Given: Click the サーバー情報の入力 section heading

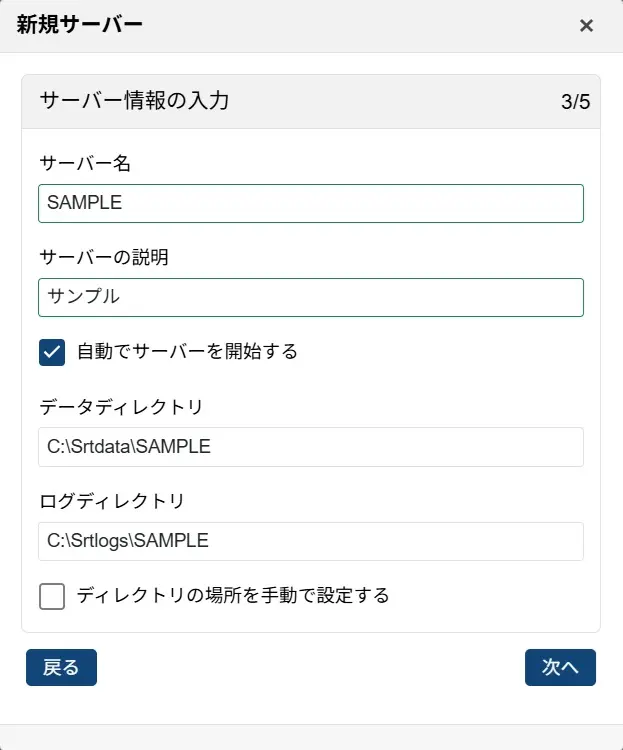Looking at the screenshot, I should point(135,101).
